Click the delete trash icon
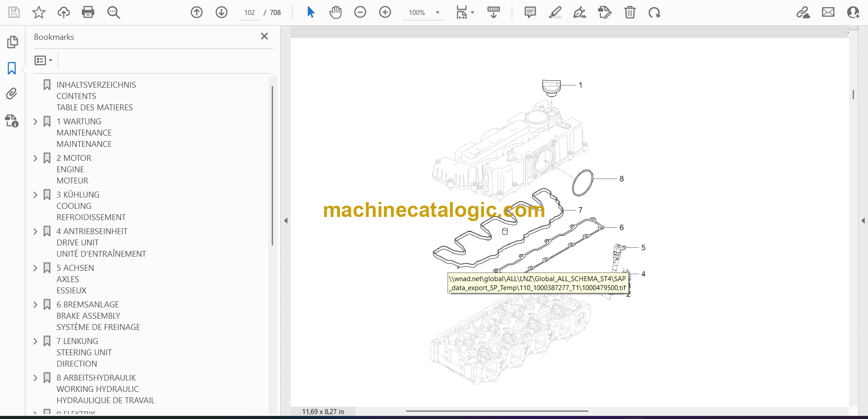 click(630, 12)
